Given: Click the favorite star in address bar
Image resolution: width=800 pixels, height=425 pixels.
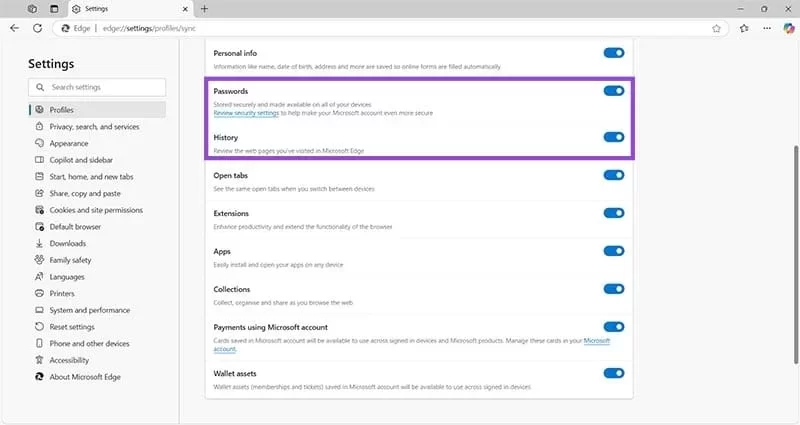Looking at the screenshot, I should pyautogui.click(x=717, y=29).
